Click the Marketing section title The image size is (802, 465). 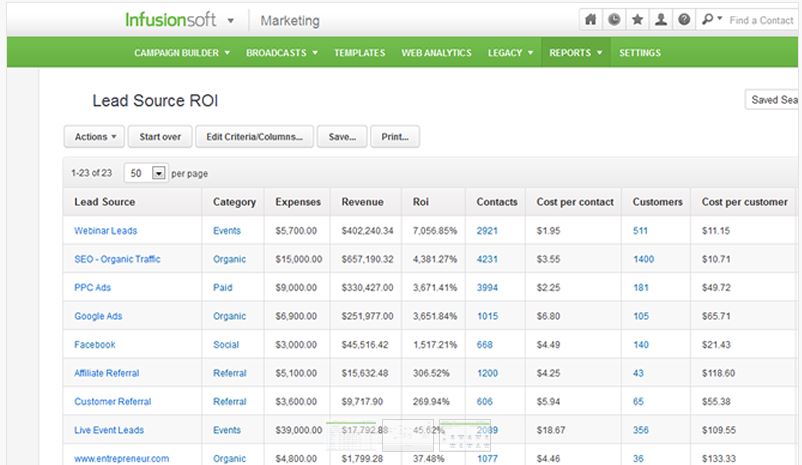(x=290, y=21)
